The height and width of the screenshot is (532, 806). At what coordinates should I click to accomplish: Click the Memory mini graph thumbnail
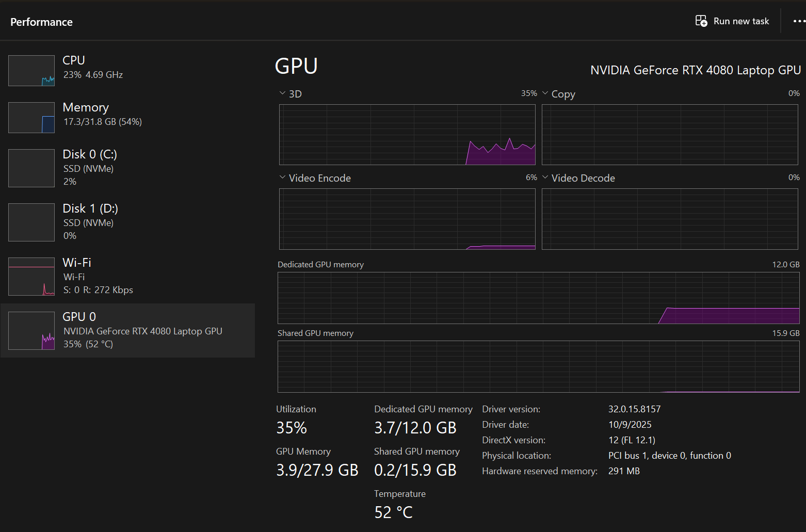(31, 118)
